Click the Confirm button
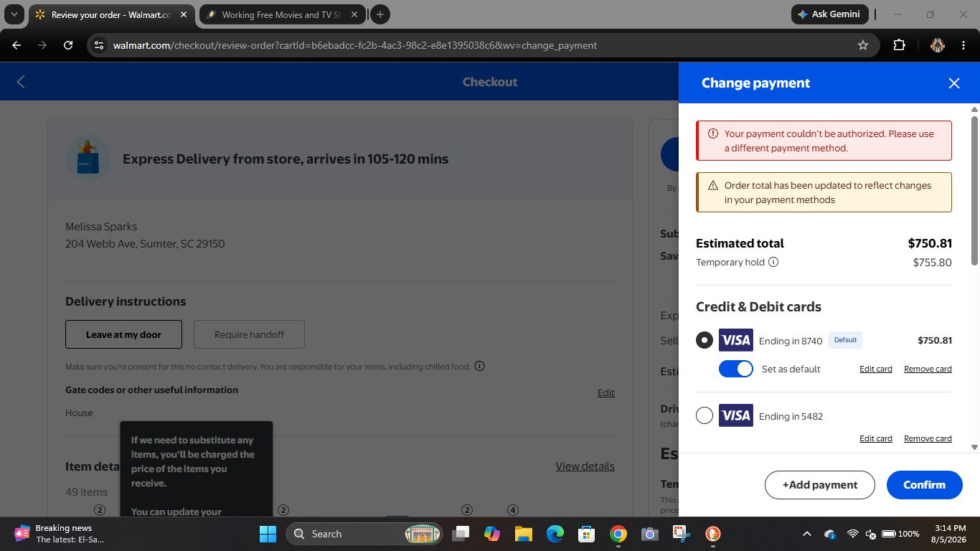Screen dimensions: 980x551 click(925, 485)
